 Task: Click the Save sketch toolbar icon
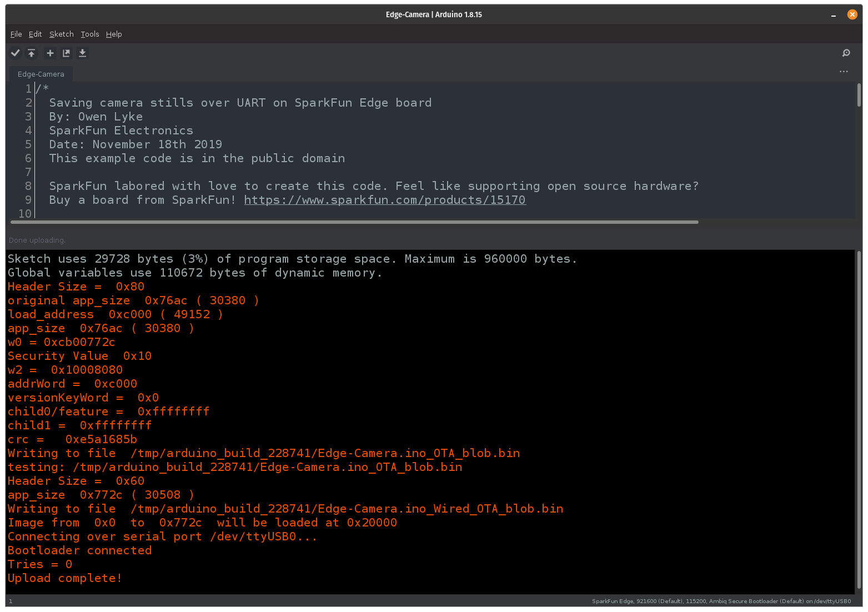click(82, 53)
